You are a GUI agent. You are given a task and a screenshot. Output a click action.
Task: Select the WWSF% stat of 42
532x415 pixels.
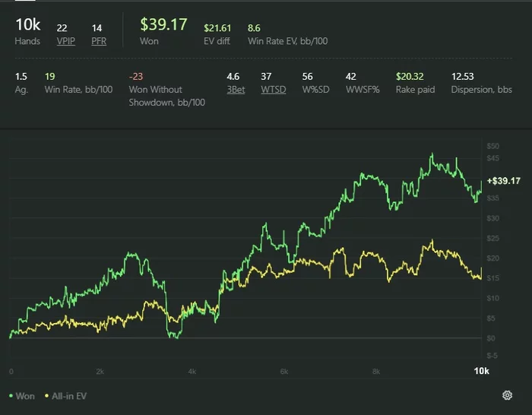(x=351, y=76)
